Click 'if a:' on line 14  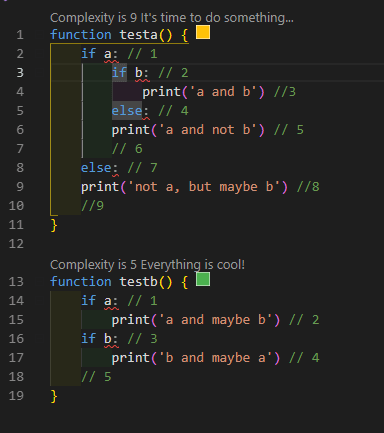coord(100,301)
